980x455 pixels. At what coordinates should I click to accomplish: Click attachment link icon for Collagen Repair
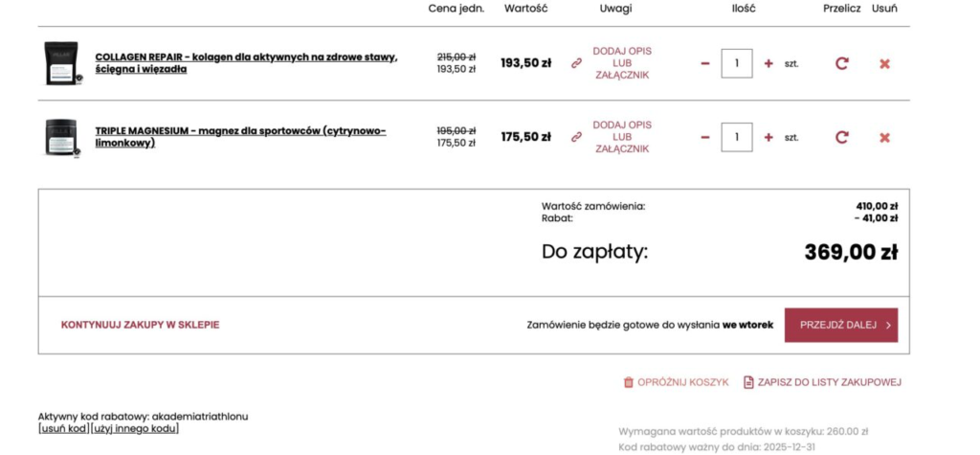(576, 63)
